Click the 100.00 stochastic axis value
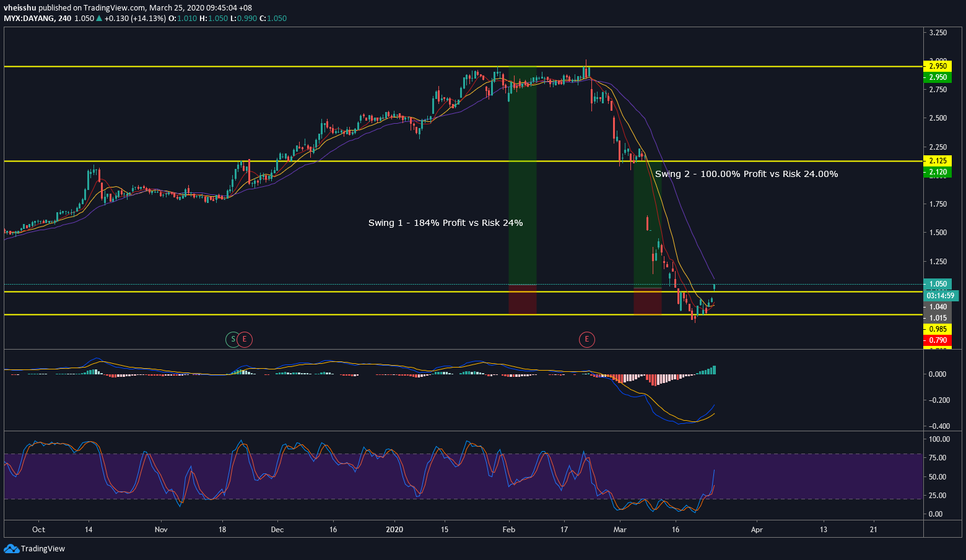This screenshot has width=966, height=560. tap(939, 439)
